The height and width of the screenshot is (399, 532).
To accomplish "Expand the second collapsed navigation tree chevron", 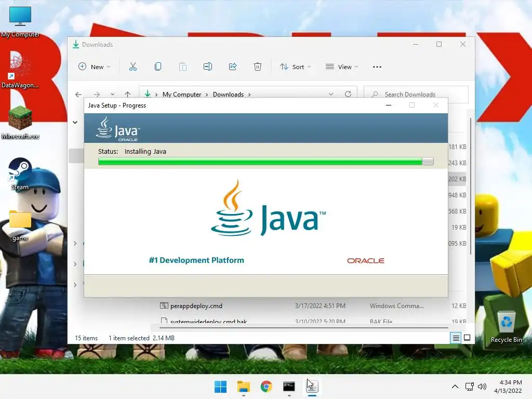I will (x=75, y=264).
